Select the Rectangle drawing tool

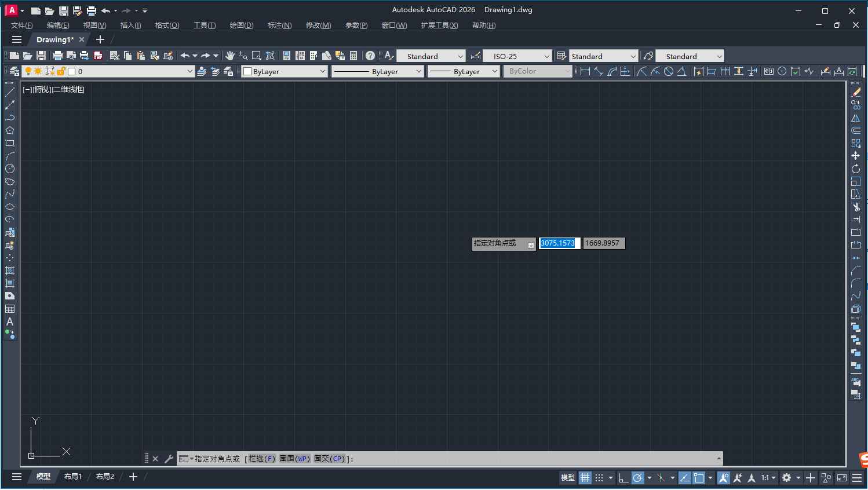click(x=10, y=142)
